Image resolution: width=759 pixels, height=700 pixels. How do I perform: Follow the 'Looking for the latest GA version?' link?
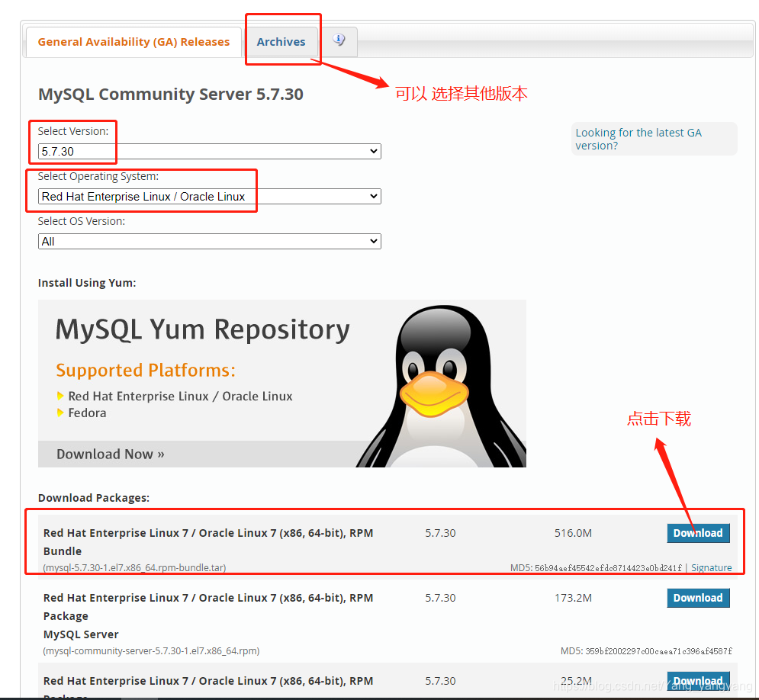click(638, 139)
